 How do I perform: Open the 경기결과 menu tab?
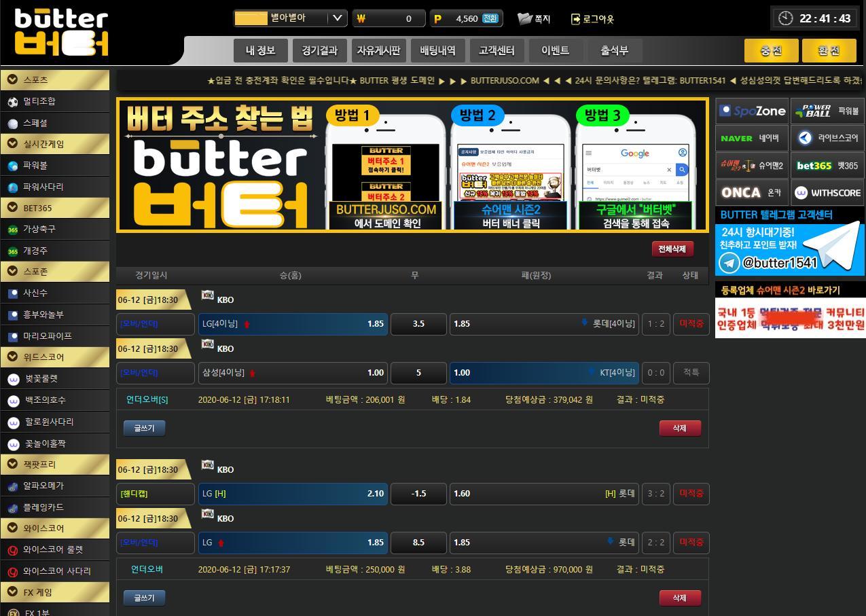click(x=319, y=50)
